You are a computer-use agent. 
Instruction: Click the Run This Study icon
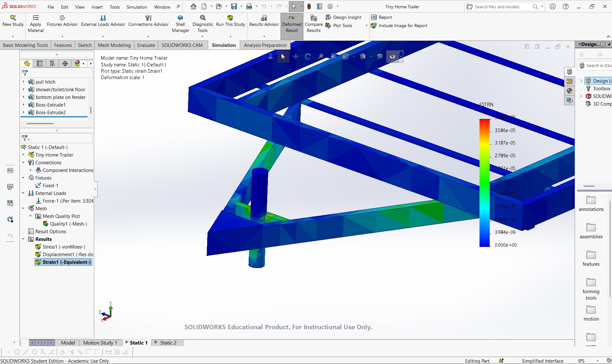230,18
